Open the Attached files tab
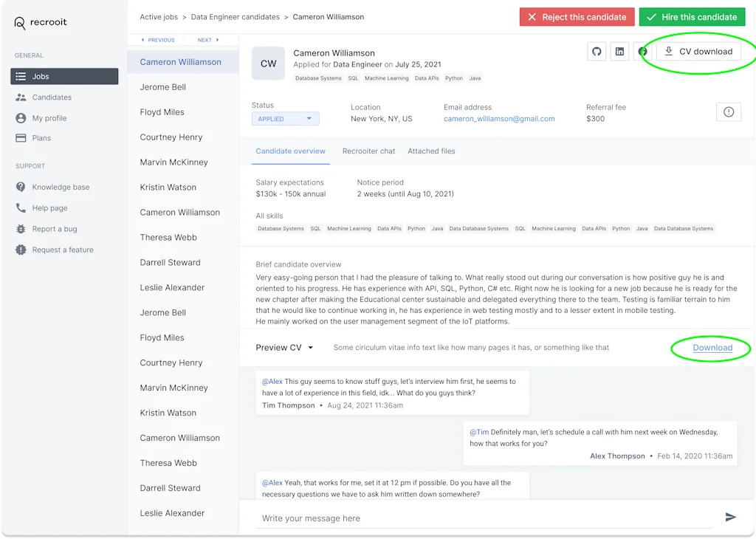756x539 pixels. (431, 151)
